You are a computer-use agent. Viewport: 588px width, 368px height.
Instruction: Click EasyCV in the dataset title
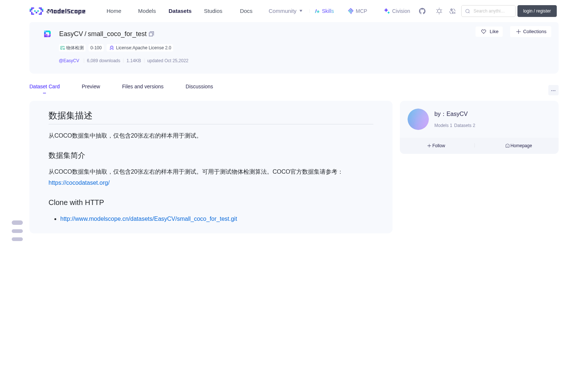click(71, 34)
